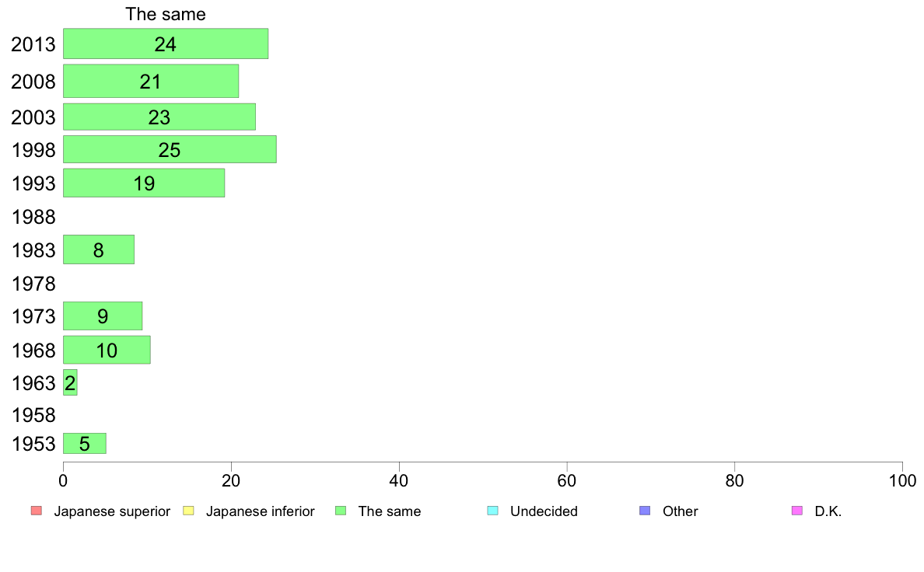Click the green The same legend swatch
This screenshot has width=924, height=572.
(x=341, y=511)
